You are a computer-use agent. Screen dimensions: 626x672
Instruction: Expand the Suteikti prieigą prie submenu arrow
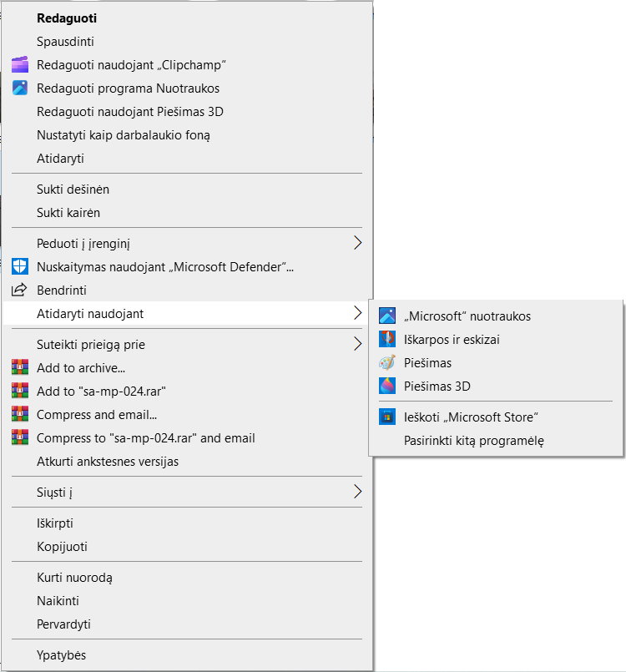[x=357, y=344]
